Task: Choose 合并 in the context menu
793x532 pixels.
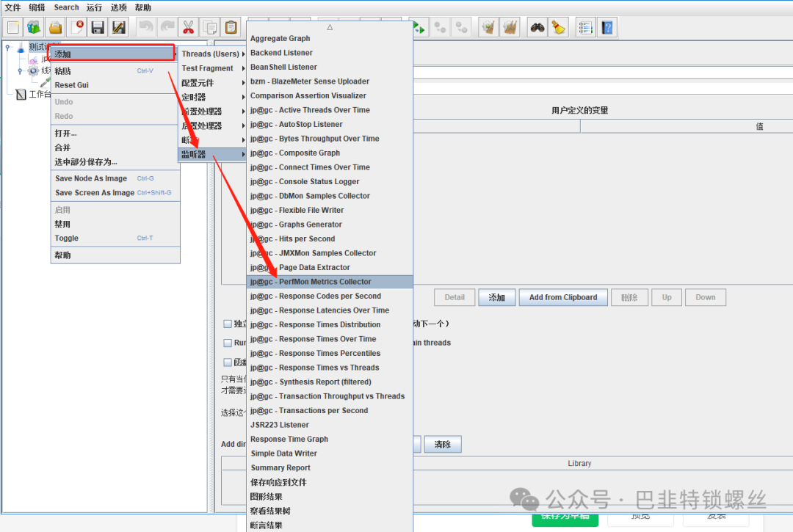Action: (x=115, y=147)
